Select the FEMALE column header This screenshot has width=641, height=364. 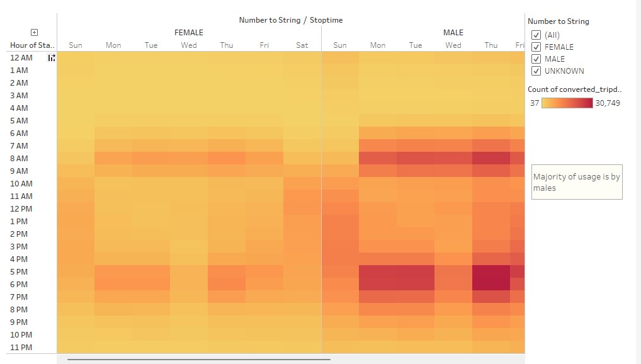tap(188, 32)
